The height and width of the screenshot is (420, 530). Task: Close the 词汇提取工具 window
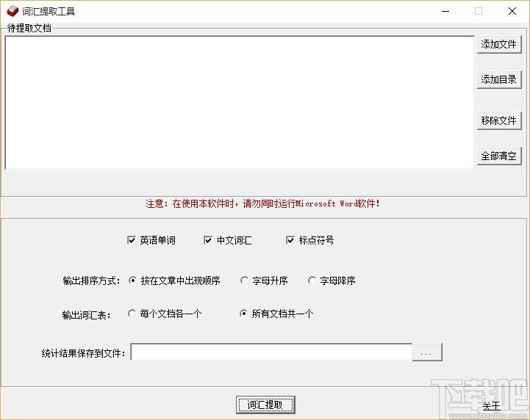click(x=512, y=11)
